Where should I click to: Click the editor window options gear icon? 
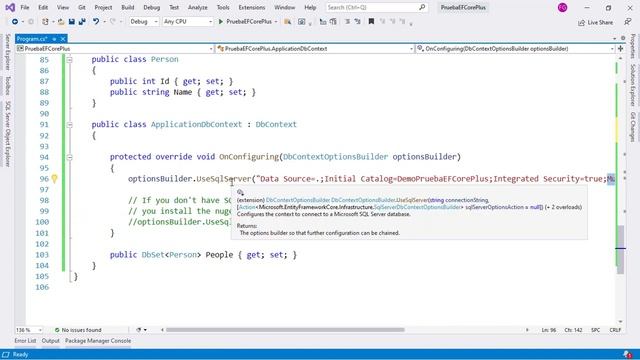(x=623, y=38)
